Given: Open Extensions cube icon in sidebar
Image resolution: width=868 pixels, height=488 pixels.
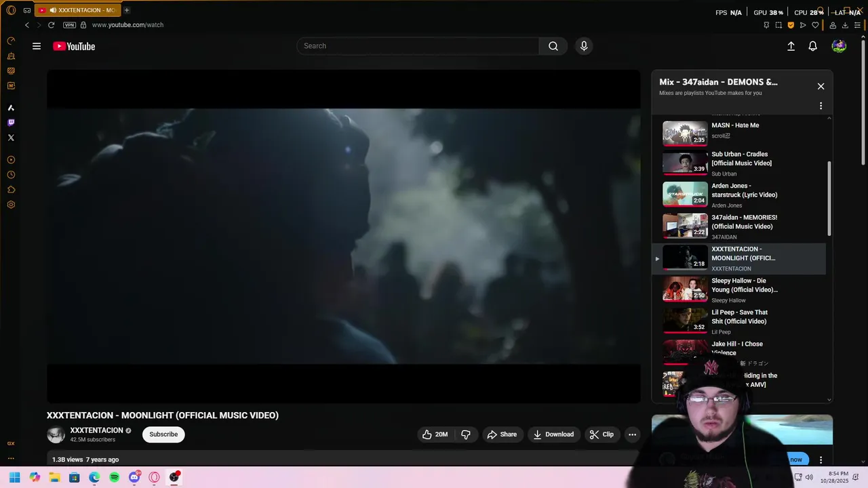Looking at the screenshot, I should point(11,190).
